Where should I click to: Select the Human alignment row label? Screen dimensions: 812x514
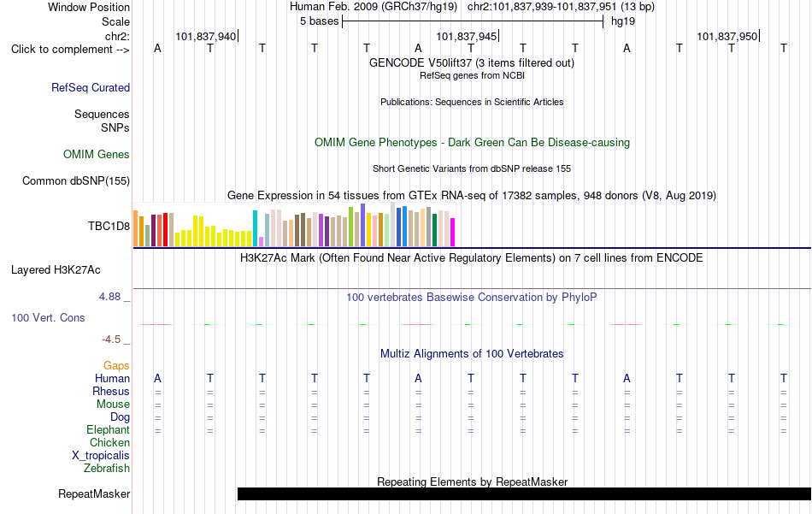point(112,379)
